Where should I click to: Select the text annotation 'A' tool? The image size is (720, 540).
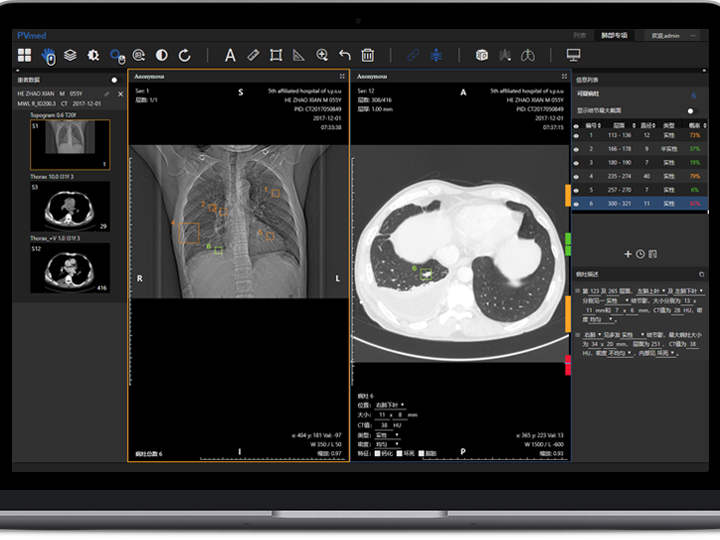point(230,55)
